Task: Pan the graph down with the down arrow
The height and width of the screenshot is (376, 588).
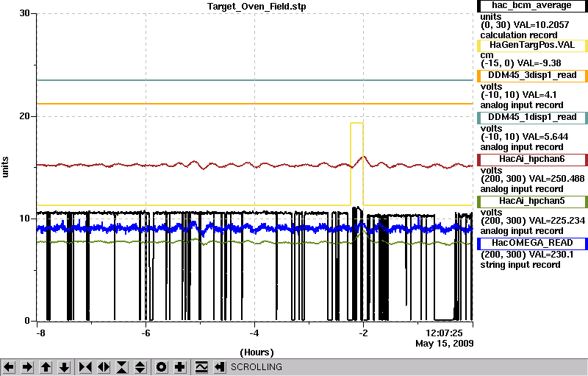Action: [x=64, y=367]
